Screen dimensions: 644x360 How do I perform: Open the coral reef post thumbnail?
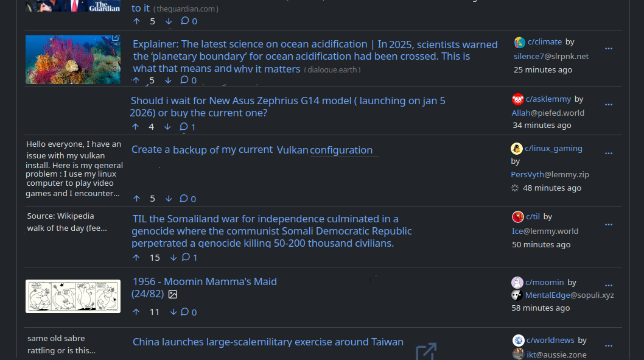[x=73, y=59]
